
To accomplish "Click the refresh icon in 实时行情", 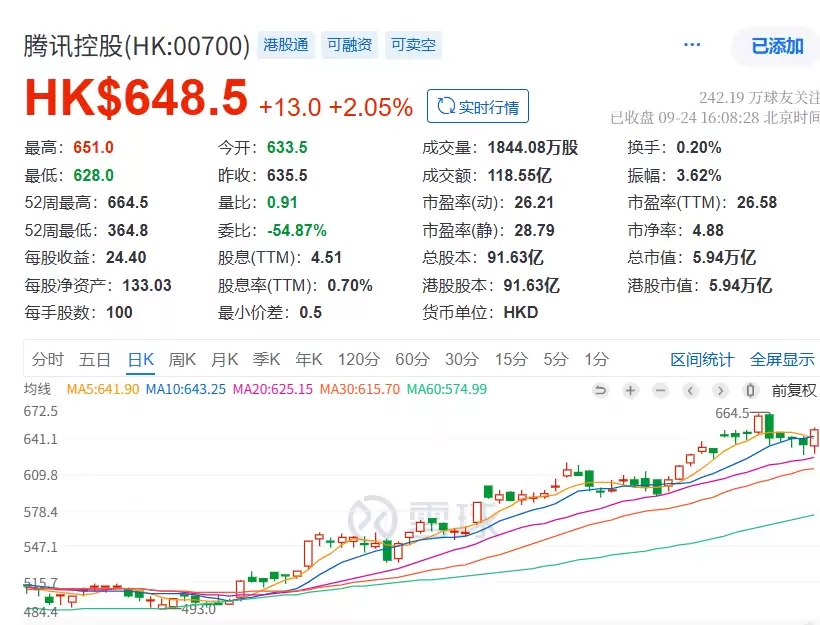I will coord(444,106).
